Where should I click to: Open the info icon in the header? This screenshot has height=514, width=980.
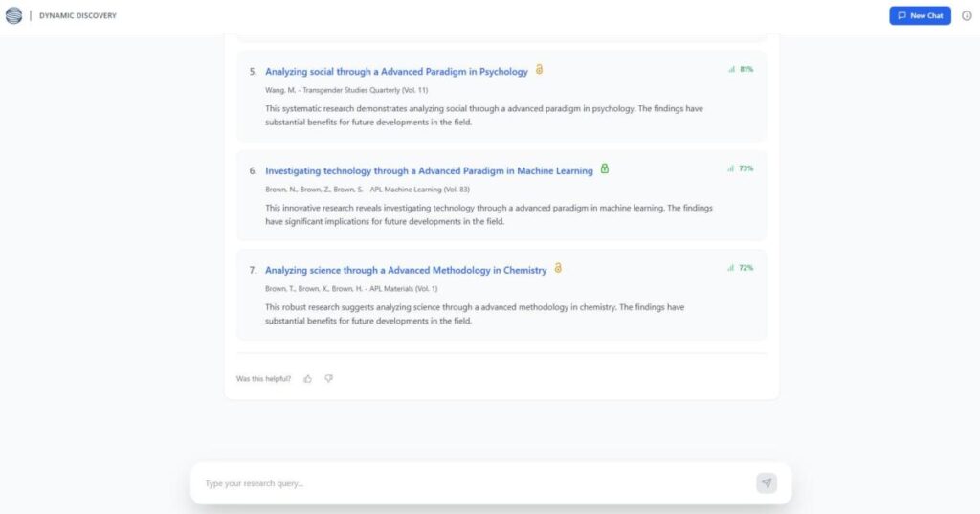966,16
